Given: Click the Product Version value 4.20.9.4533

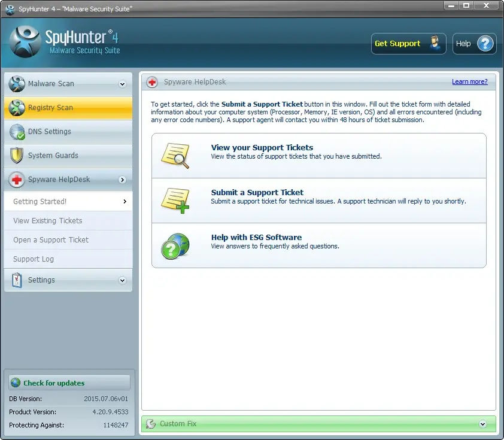Looking at the screenshot, I should pyautogui.click(x=110, y=412).
